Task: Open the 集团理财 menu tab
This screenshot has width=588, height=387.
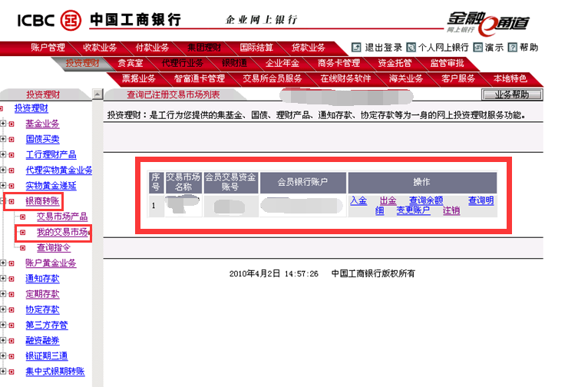Action: coord(204,48)
